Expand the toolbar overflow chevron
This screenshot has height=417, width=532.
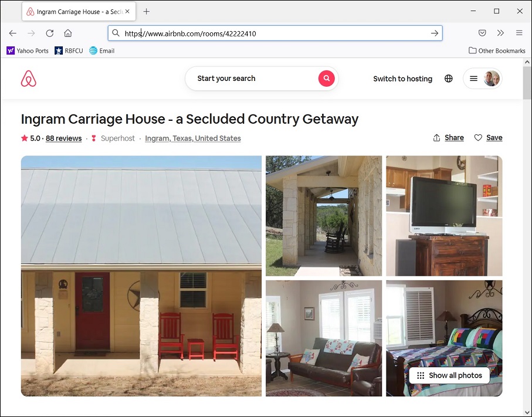point(500,33)
